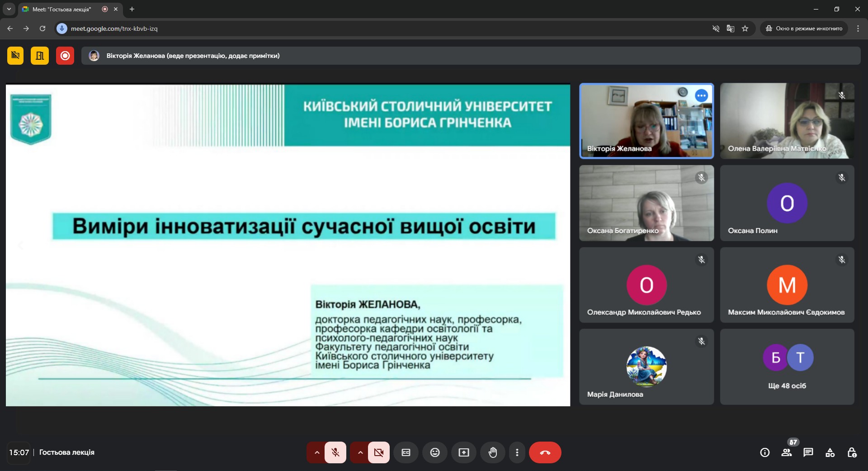Click the present screen icon
Image resolution: width=868 pixels, height=471 pixels.
[x=463, y=452]
